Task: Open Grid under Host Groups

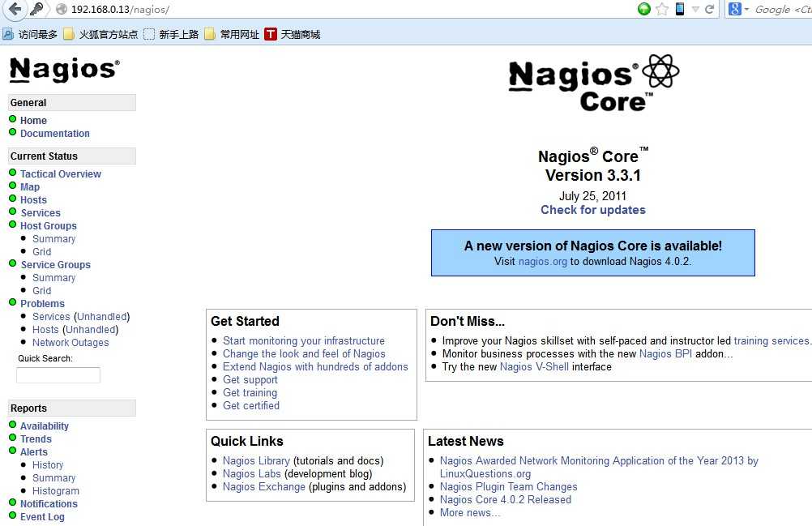Action: (42, 251)
